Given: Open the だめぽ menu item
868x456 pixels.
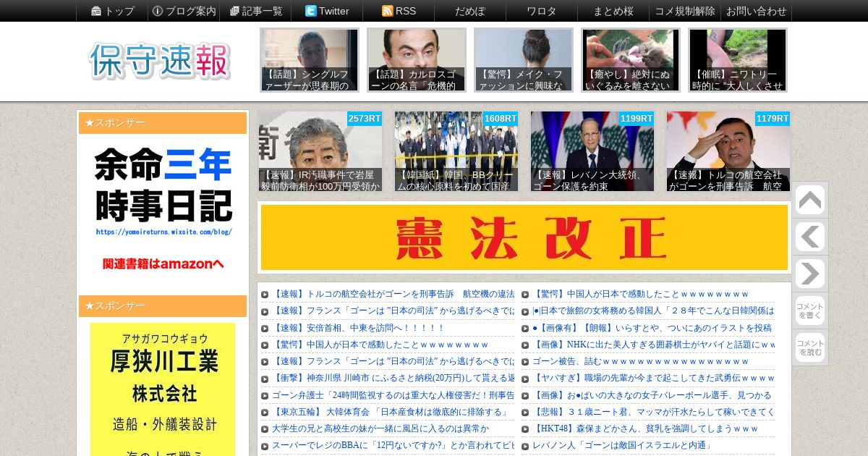Looking at the screenshot, I should pos(470,11).
